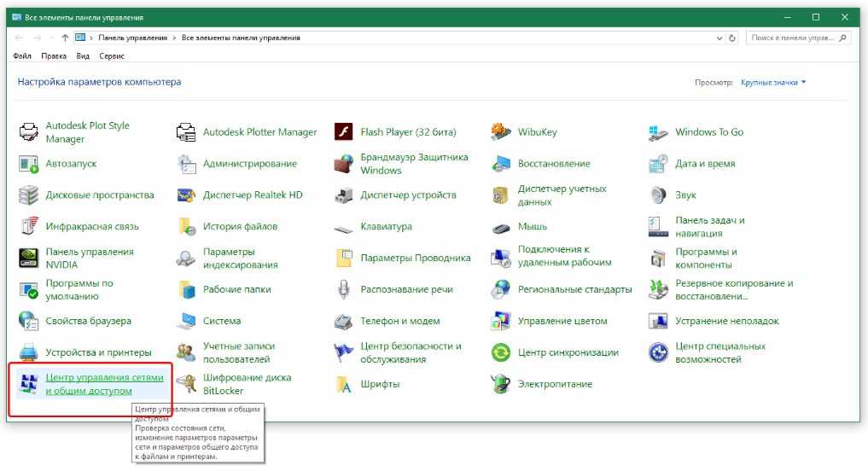Click the Поиск в панели управления search field
The width and height of the screenshot is (868, 471).
point(791,38)
